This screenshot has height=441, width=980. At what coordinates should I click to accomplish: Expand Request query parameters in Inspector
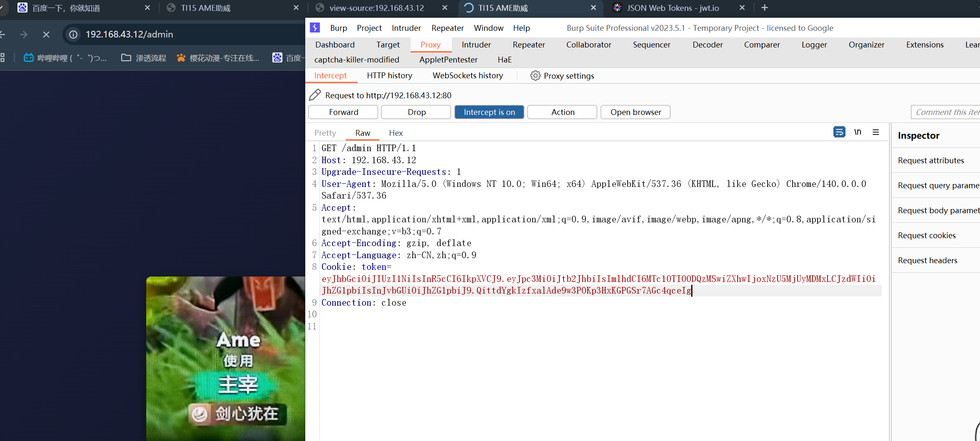click(x=935, y=185)
